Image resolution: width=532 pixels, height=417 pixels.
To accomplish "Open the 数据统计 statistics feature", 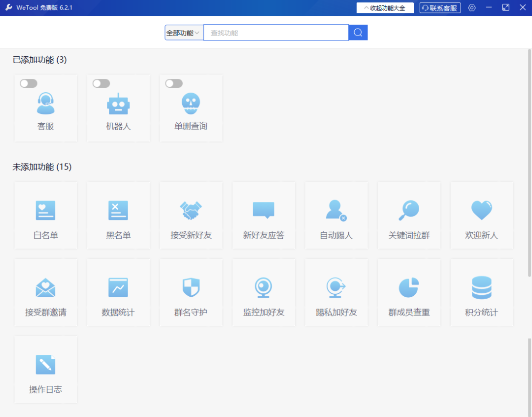I will 118,292.
